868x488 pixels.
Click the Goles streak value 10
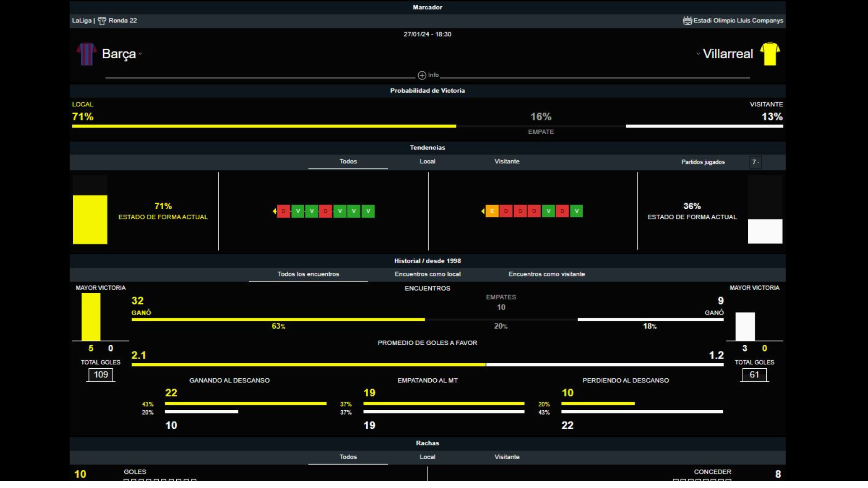pyautogui.click(x=80, y=474)
